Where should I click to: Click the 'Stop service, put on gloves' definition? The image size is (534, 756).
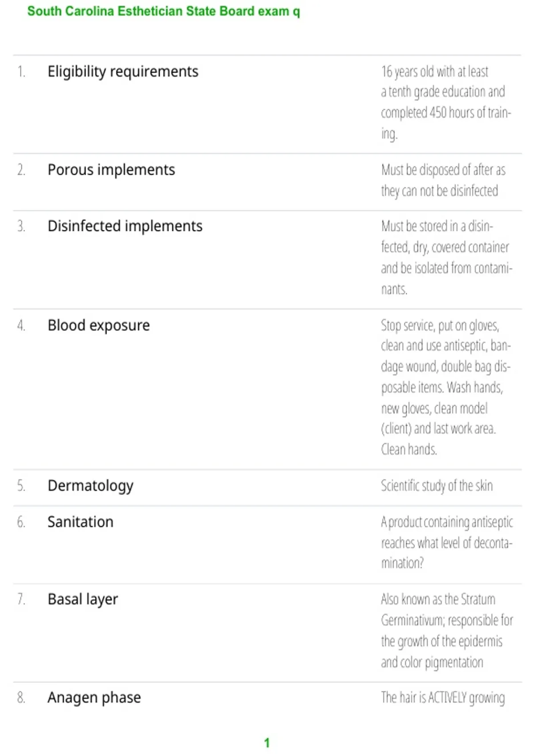coord(446,387)
